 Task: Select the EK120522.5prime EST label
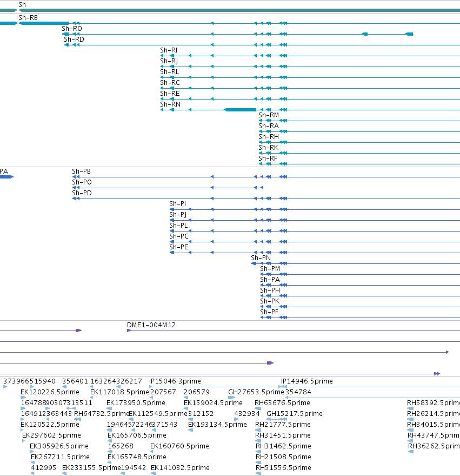(50, 425)
